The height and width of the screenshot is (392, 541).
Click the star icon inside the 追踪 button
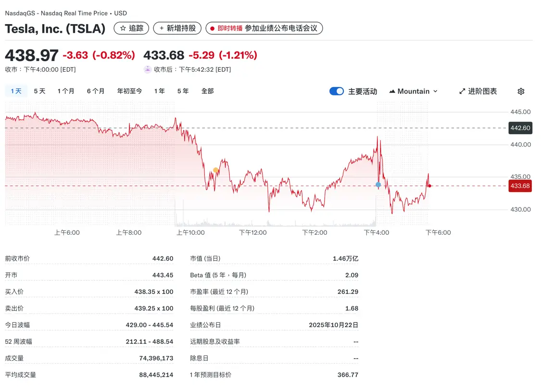[123, 28]
